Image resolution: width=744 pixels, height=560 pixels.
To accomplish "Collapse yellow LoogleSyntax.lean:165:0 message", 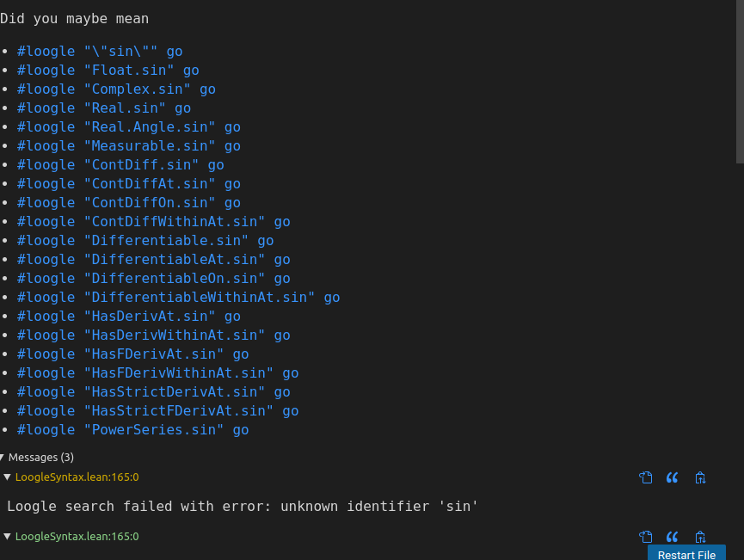I will click(x=7, y=477).
